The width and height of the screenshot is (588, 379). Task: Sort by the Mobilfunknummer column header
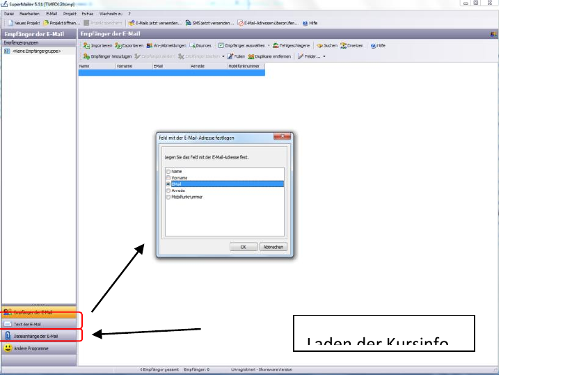pyautogui.click(x=246, y=66)
